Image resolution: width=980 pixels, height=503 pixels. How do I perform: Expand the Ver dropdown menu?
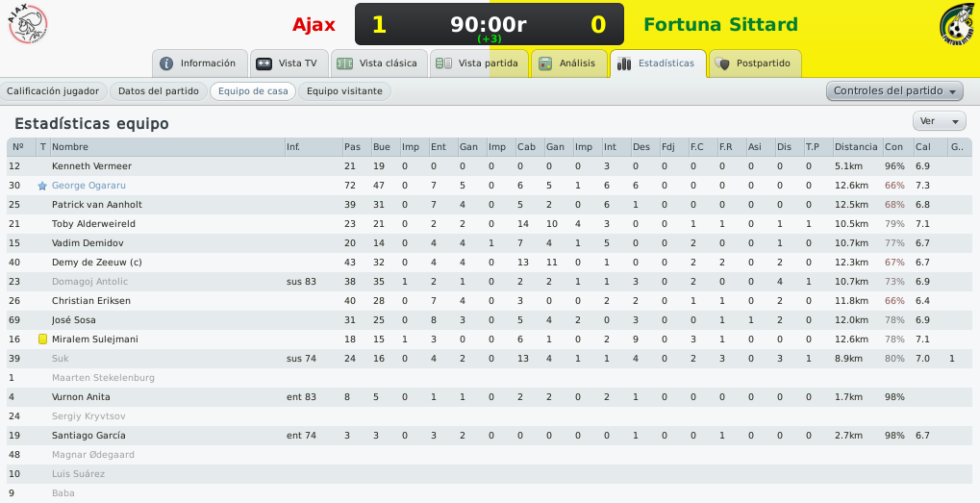pos(939,121)
